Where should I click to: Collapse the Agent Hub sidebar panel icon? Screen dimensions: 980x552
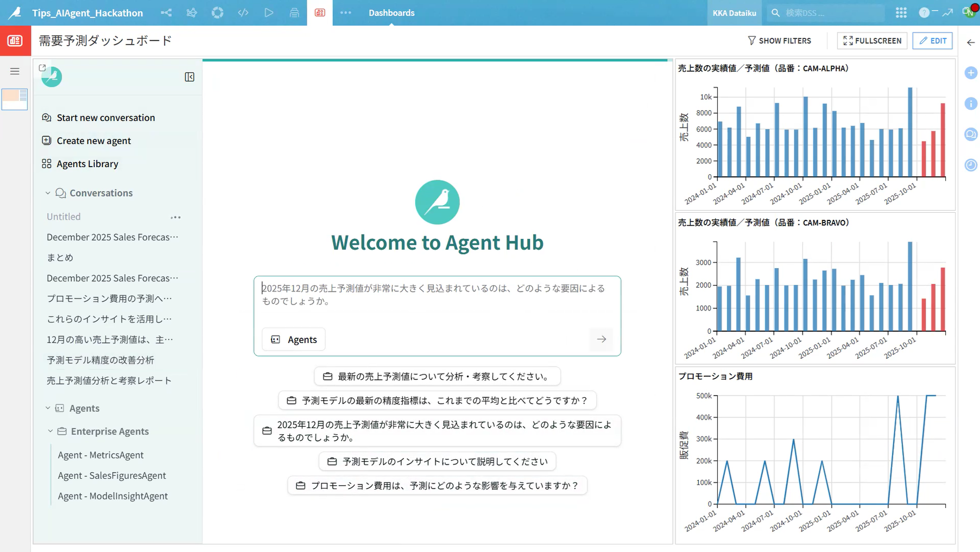click(x=189, y=77)
